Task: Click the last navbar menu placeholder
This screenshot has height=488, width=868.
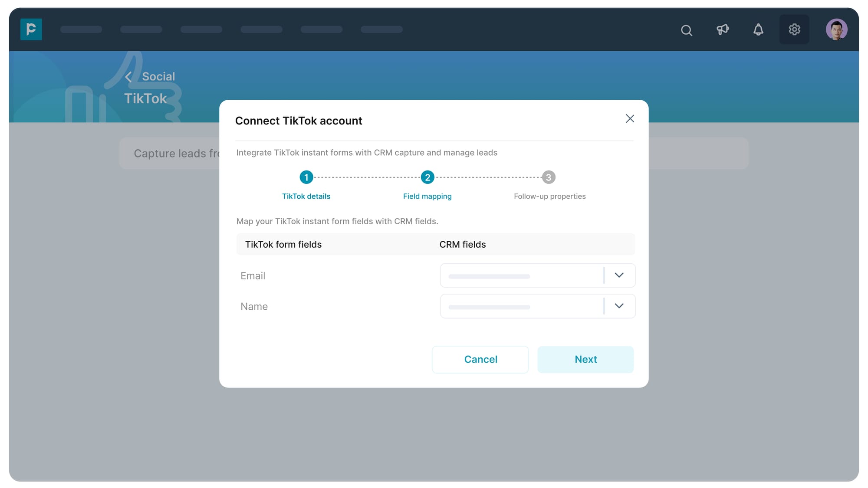Action: point(381,29)
